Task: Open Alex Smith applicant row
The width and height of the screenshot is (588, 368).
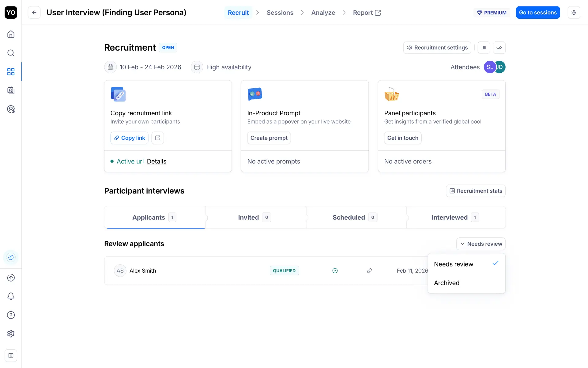Action: click(x=143, y=271)
